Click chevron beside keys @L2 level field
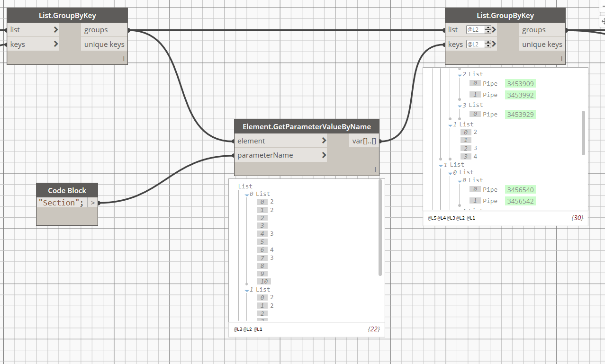Image resolution: width=605 pixels, height=364 pixels. click(494, 44)
